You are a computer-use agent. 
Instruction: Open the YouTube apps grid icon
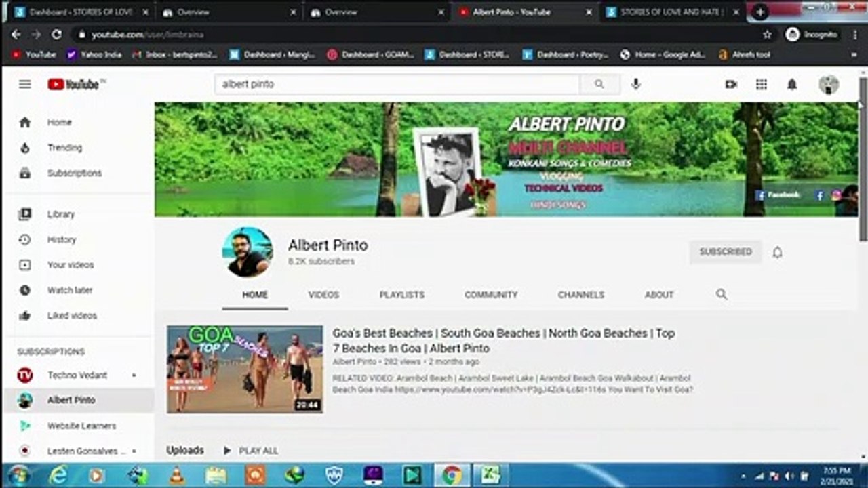click(762, 84)
